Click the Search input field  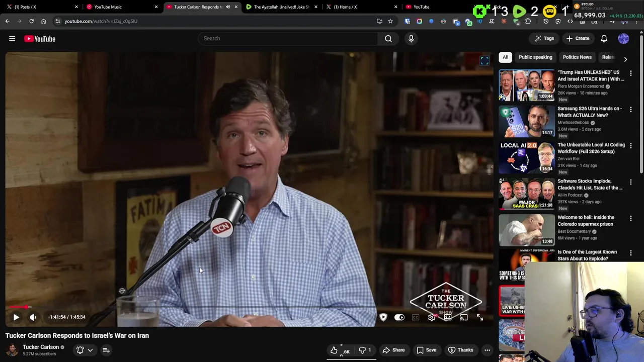[x=287, y=39]
